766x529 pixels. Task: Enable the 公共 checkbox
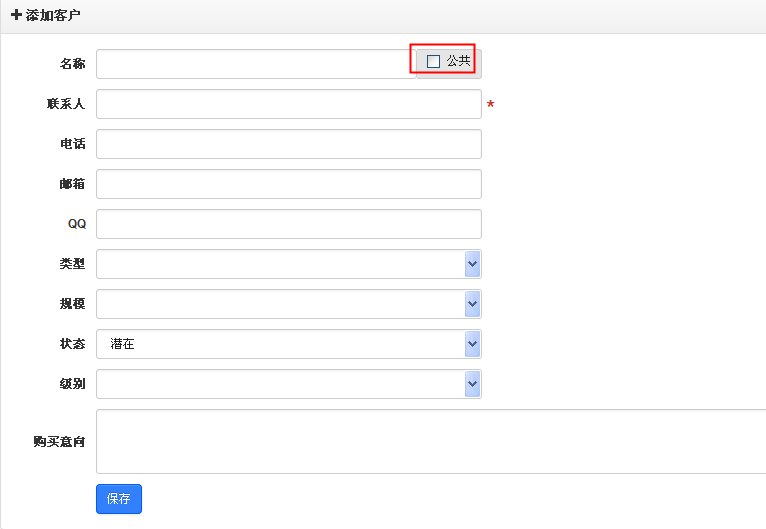click(x=433, y=61)
